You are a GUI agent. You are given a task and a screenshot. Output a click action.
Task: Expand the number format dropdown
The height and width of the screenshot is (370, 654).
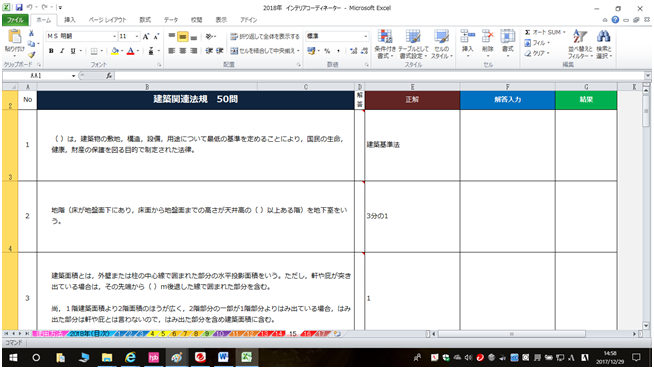tap(365, 36)
